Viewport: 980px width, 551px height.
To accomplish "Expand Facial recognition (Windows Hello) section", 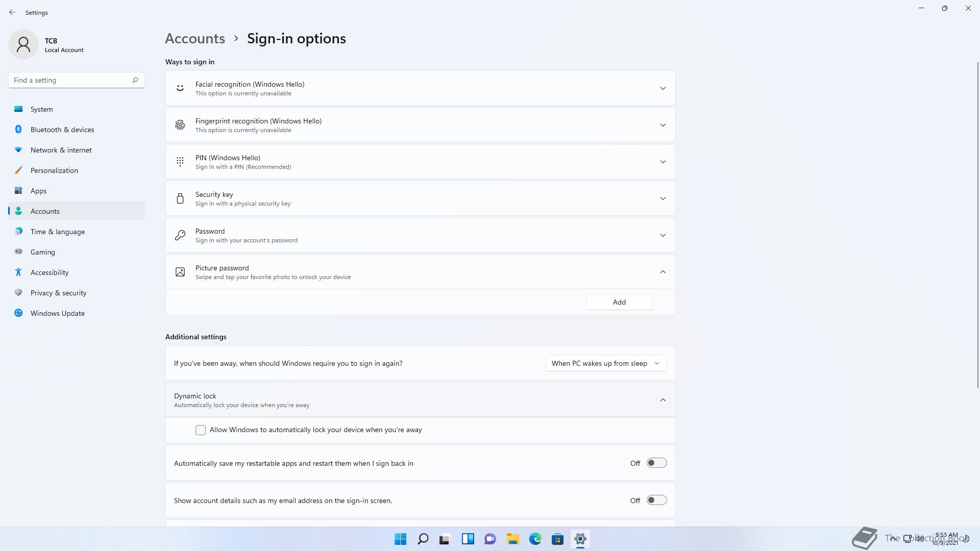I will [663, 88].
